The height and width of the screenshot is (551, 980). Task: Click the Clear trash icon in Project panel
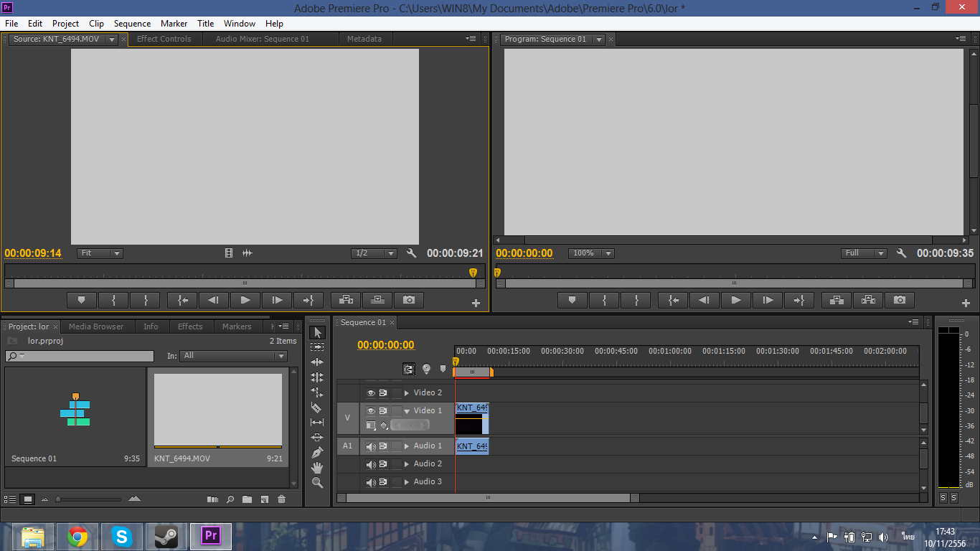click(281, 499)
